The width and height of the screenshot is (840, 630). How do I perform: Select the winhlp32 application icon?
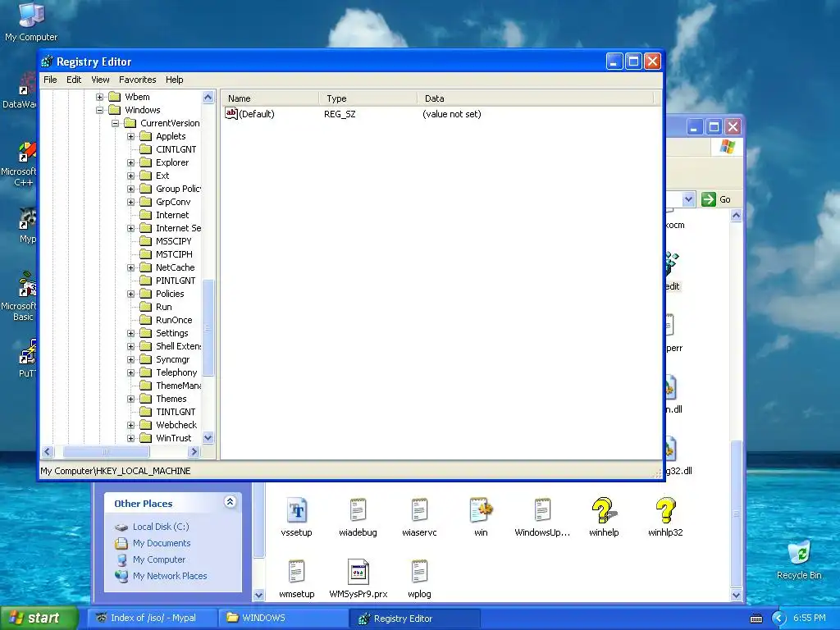[x=665, y=510]
